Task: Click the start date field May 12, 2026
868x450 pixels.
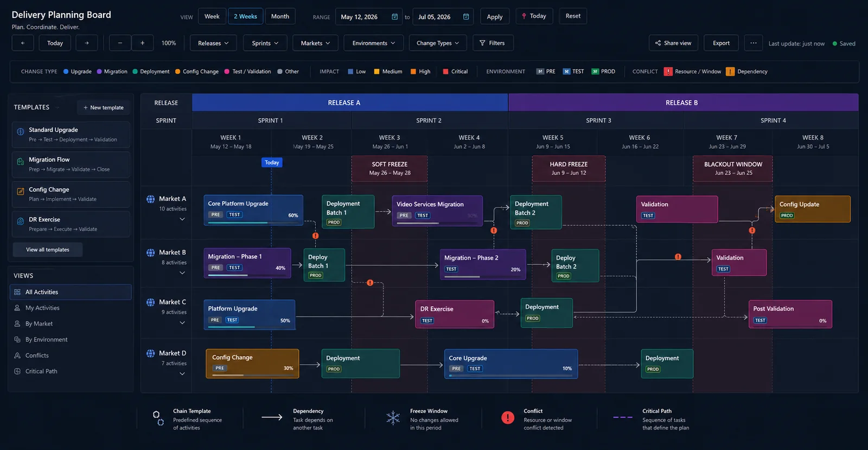Action: [x=369, y=17]
